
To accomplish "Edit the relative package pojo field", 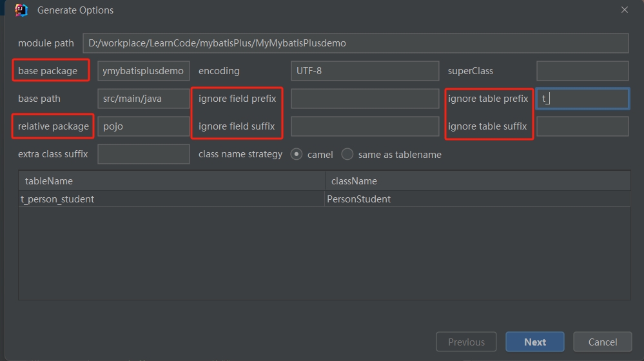I will tap(144, 126).
